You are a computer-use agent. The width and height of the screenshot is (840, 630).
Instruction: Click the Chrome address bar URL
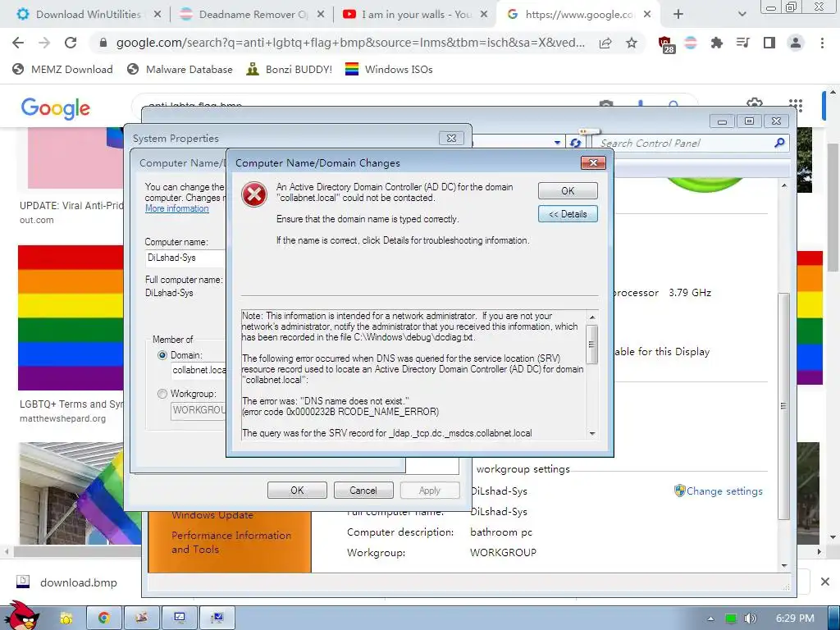[x=350, y=43]
